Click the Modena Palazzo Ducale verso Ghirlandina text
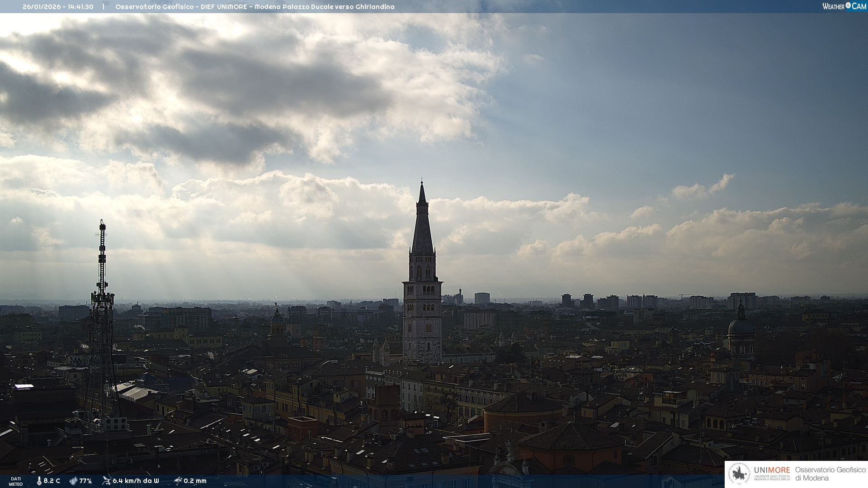The image size is (868, 488). click(324, 7)
